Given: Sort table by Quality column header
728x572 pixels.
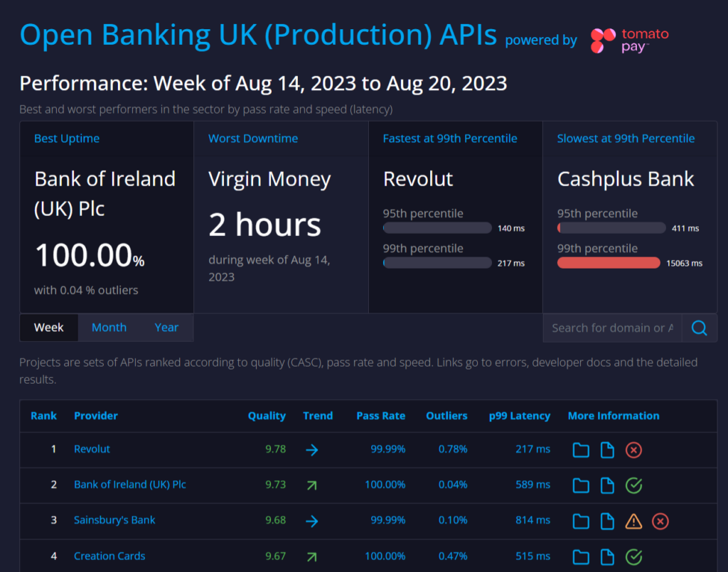Looking at the screenshot, I should pyautogui.click(x=267, y=416).
